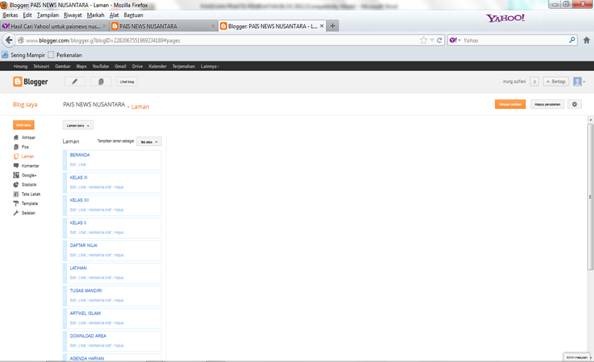
Task: Open the DAFTAR NILAI page link
Action: click(x=83, y=245)
